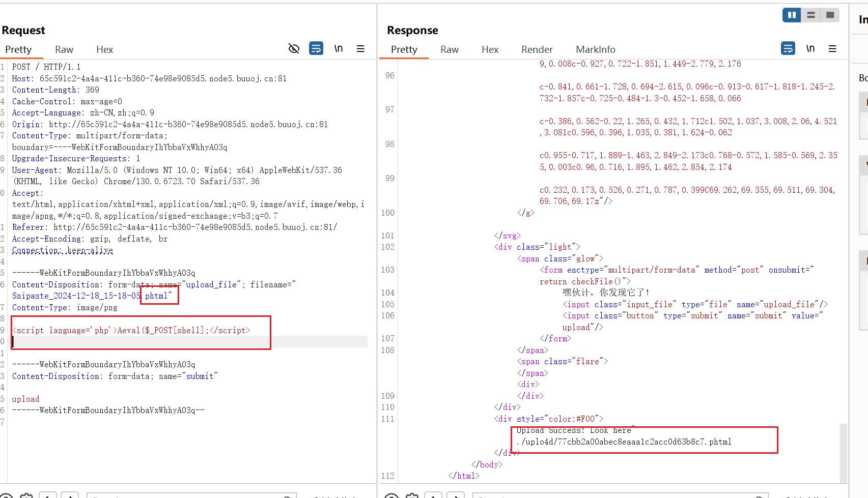This screenshot has height=498, width=868.
Task: Toggle word wrap icon in Request panel
Action: point(316,48)
